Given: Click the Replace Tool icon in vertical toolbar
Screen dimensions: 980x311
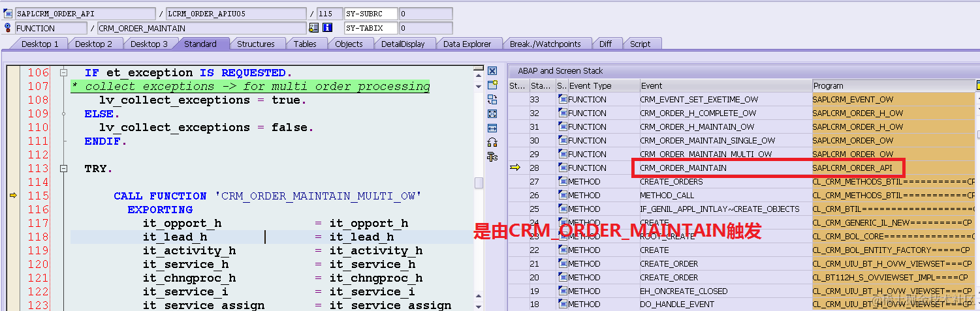Looking at the screenshot, I should pyautogui.click(x=492, y=99).
